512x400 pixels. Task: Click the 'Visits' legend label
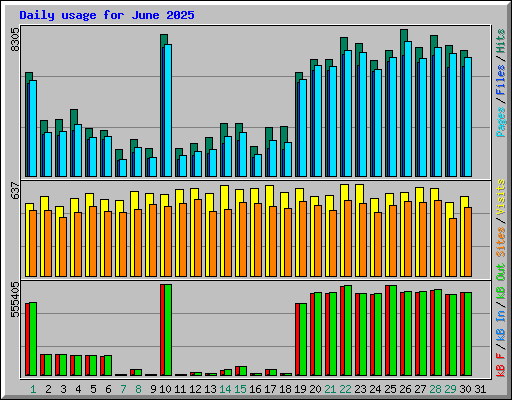501,197
